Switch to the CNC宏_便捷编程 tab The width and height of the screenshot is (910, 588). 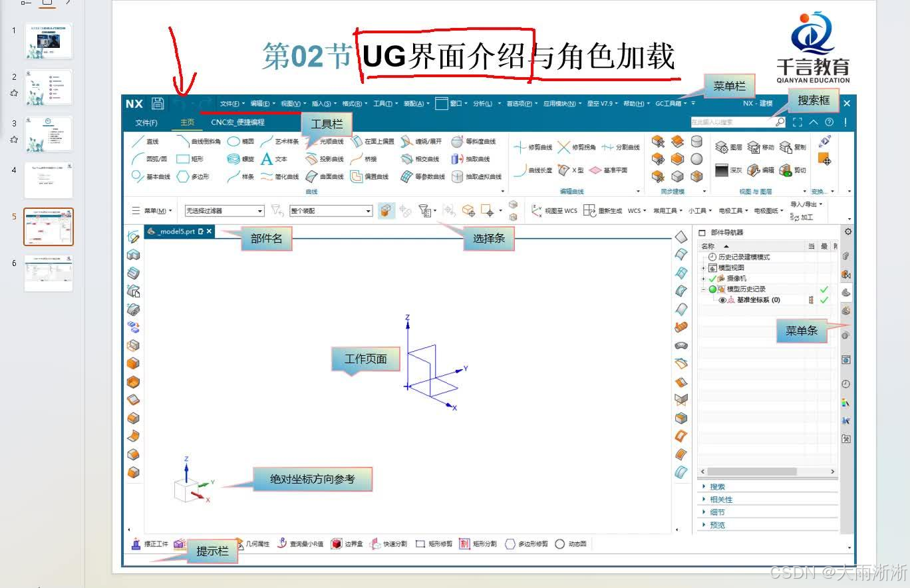pyautogui.click(x=237, y=122)
